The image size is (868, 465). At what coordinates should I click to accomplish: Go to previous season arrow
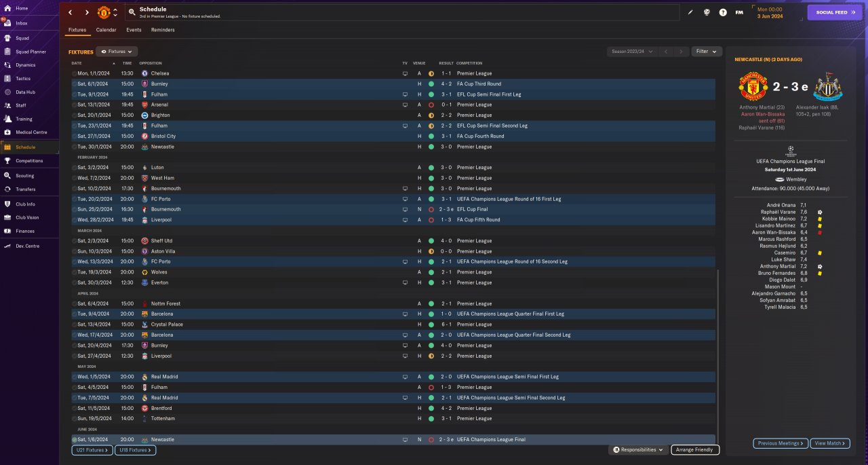pos(666,52)
